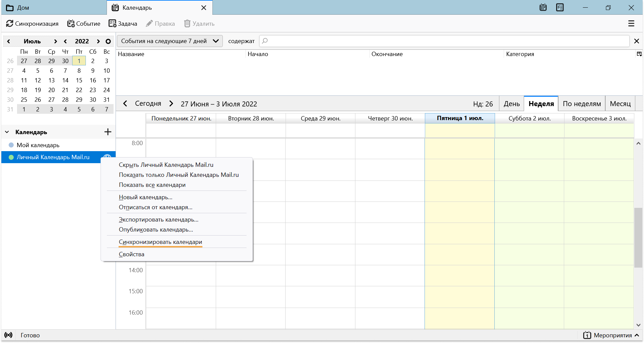This screenshot has width=644, height=343.
Task: Go to previous month in mini calendar
Action: coord(9,41)
